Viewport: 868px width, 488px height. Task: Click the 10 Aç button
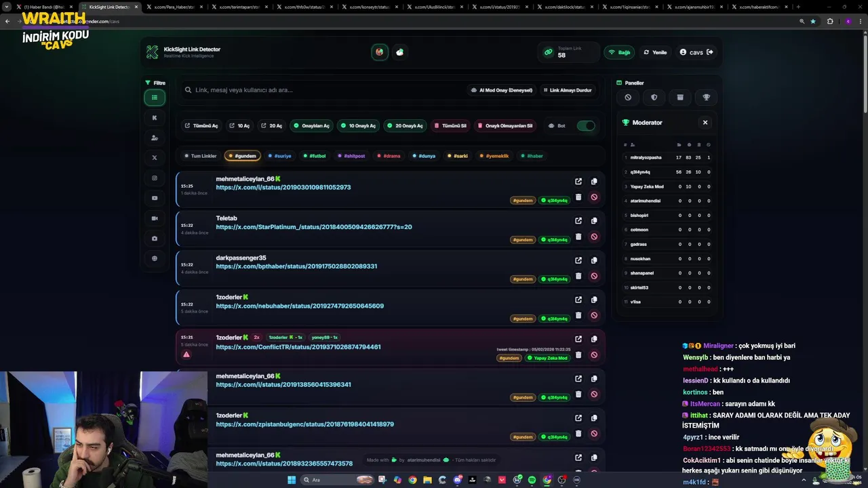(239, 125)
